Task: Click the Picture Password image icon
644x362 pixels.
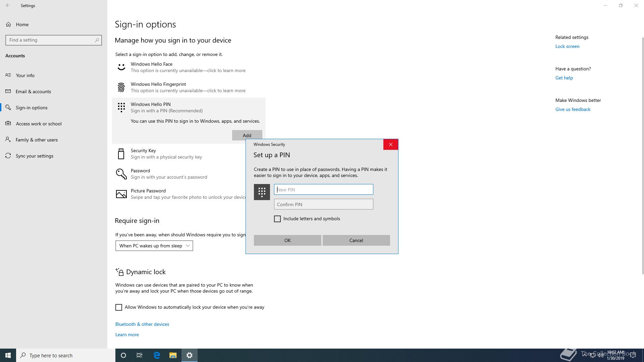Action: 121,194
